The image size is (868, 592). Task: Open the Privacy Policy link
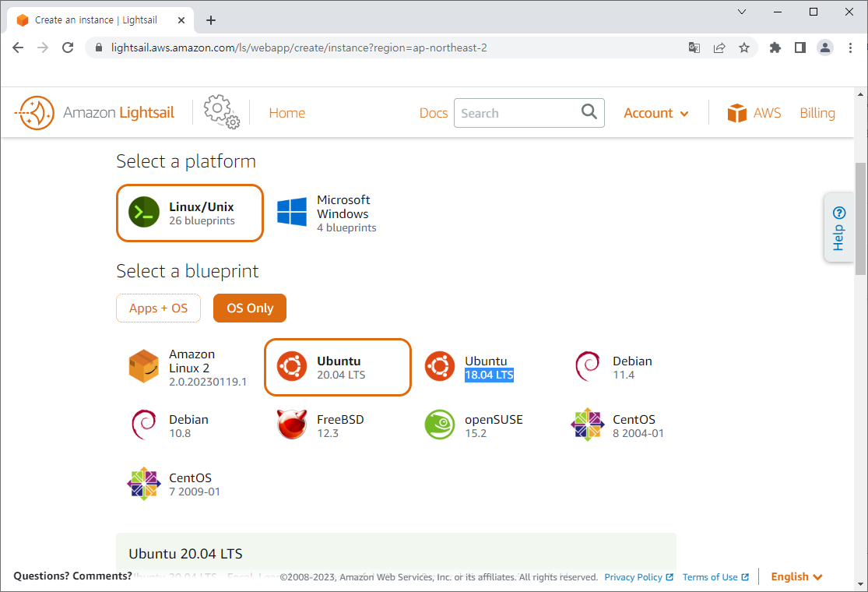[639, 577]
